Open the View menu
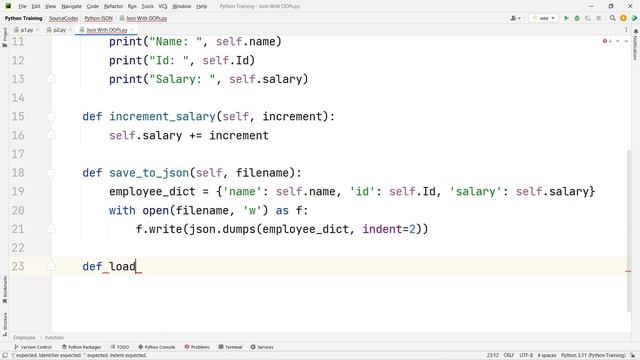 point(50,7)
